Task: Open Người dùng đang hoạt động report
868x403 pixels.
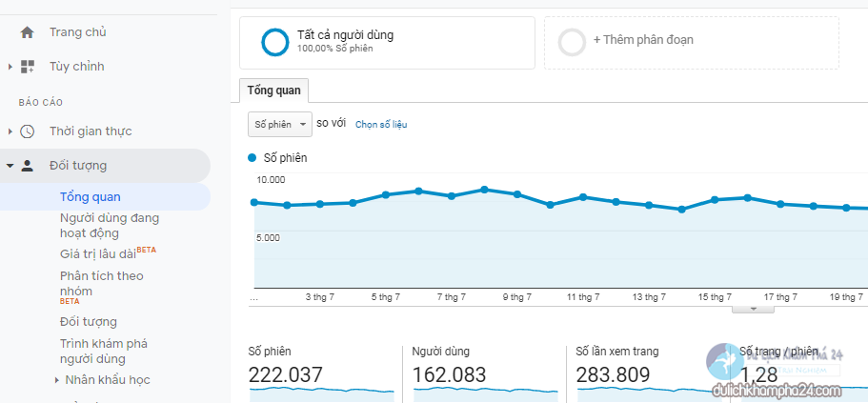Action: click(109, 225)
